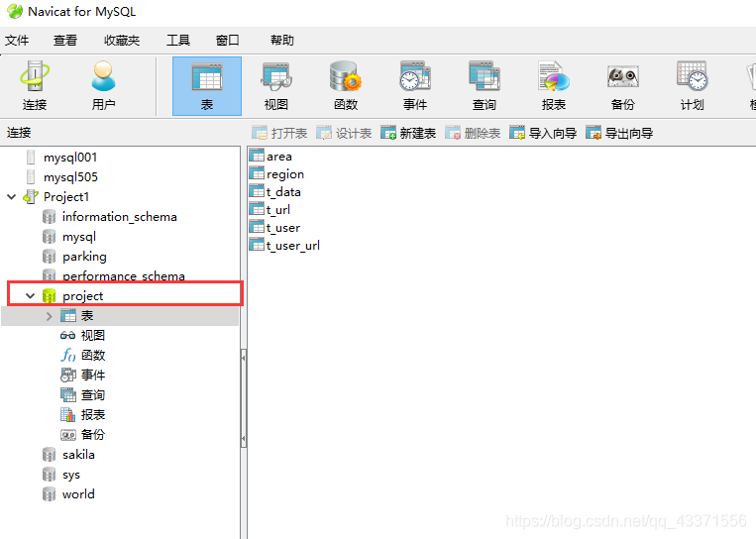Select the t_url table
The width and height of the screenshot is (756, 539).
click(x=278, y=210)
